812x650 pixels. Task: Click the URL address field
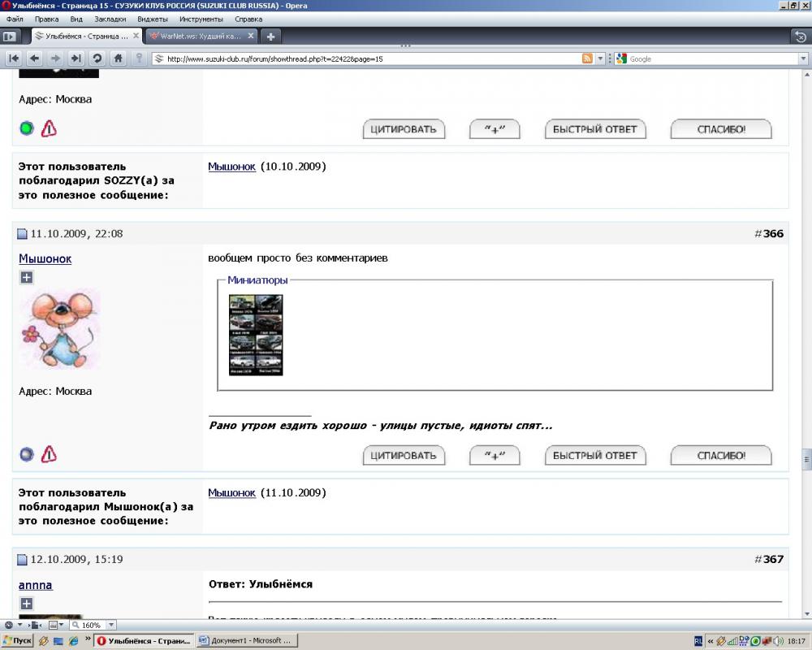tap(365, 58)
